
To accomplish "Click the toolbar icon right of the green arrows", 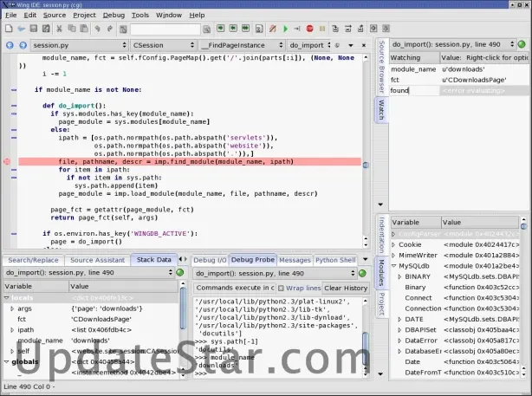I will pyautogui.click(x=259, y=29).
